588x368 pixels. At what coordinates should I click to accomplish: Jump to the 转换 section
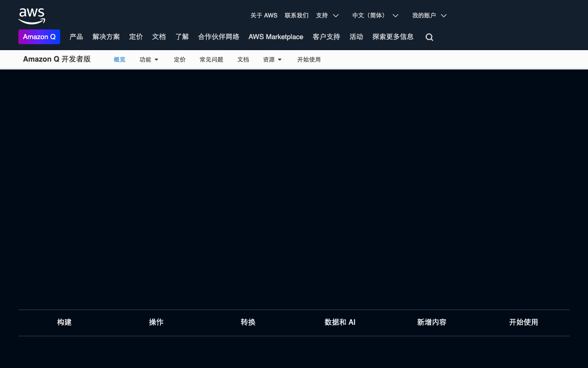click(x=248, y=322)
